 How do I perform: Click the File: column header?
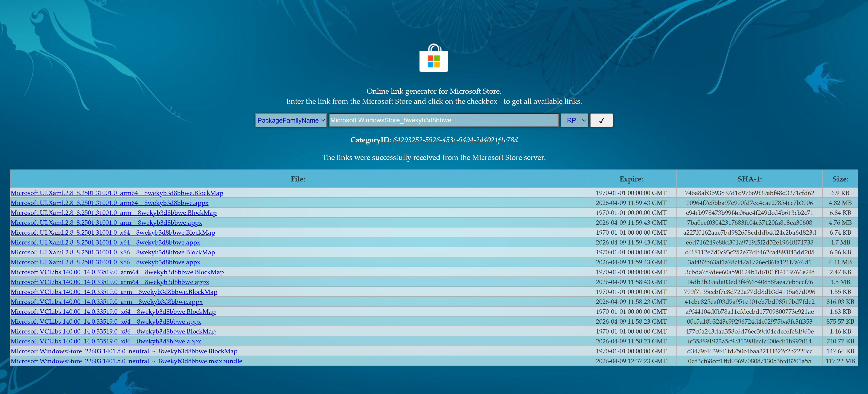tap(298, 179)
